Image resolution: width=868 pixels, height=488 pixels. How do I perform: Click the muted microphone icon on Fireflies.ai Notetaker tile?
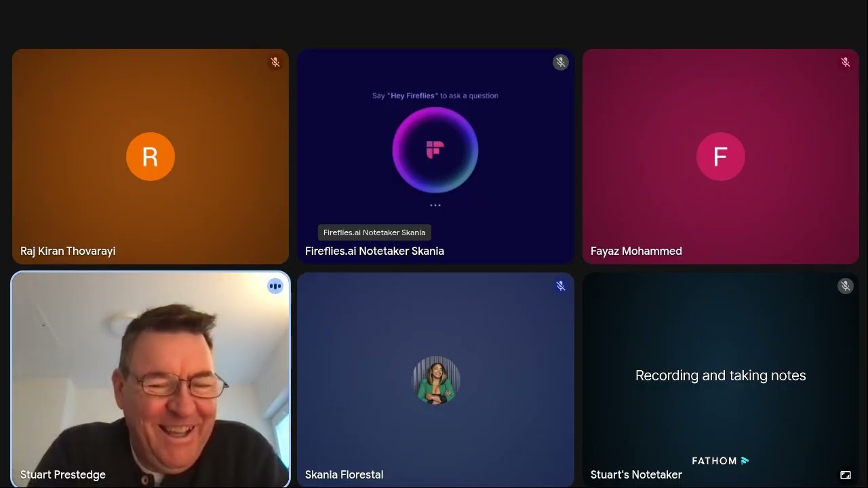click(x=560, y=62)
